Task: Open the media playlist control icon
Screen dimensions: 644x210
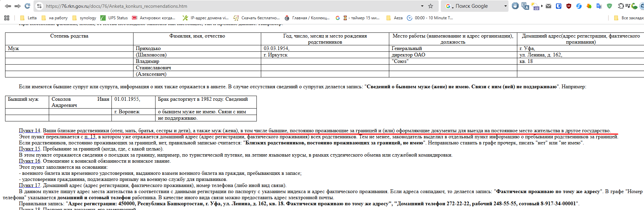Action: [x=627, y=6]
